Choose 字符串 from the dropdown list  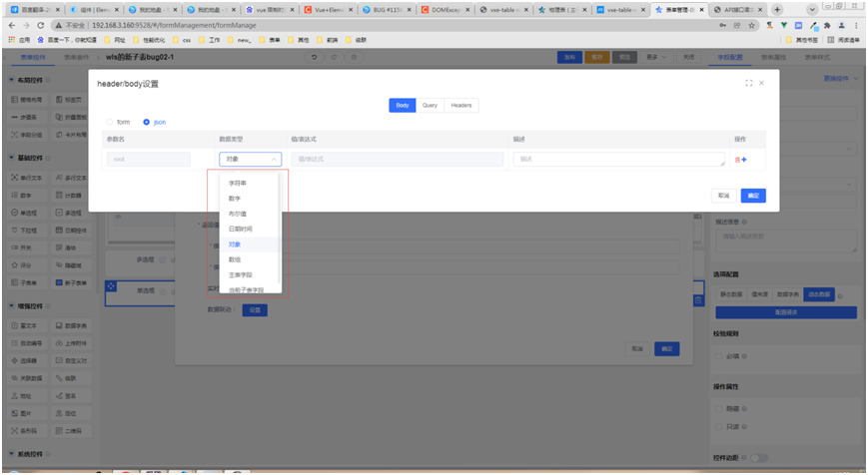(x=238, y=183)
